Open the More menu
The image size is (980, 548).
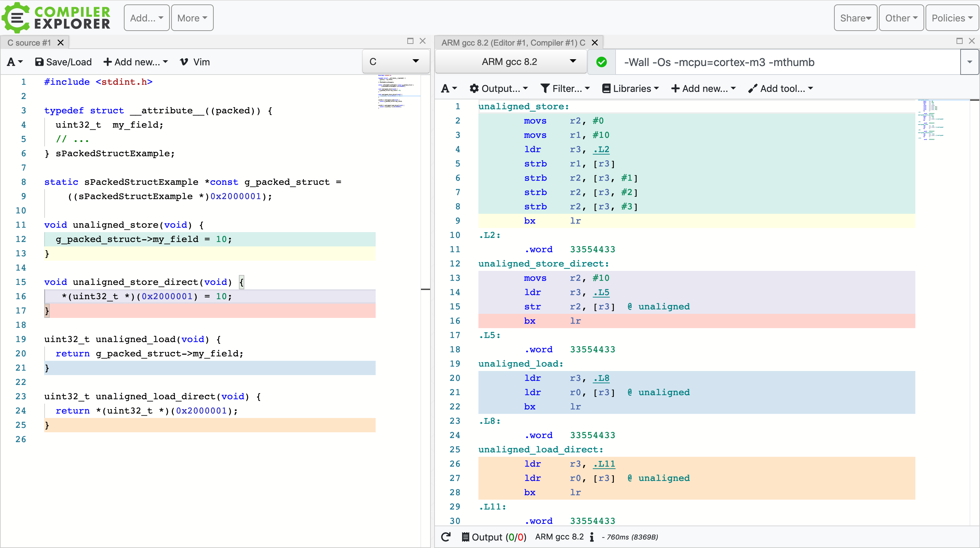tap(192, 18)
